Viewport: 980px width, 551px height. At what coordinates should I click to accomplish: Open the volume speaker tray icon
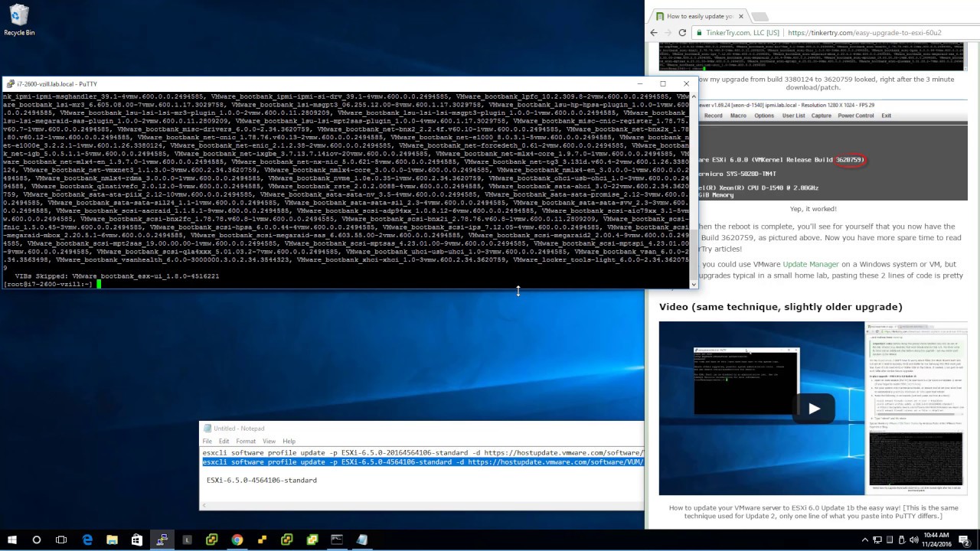[914, 540]
